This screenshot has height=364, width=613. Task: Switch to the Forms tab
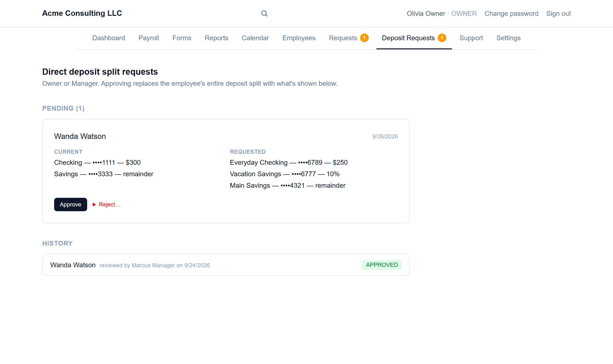click(x=182, y=38)
